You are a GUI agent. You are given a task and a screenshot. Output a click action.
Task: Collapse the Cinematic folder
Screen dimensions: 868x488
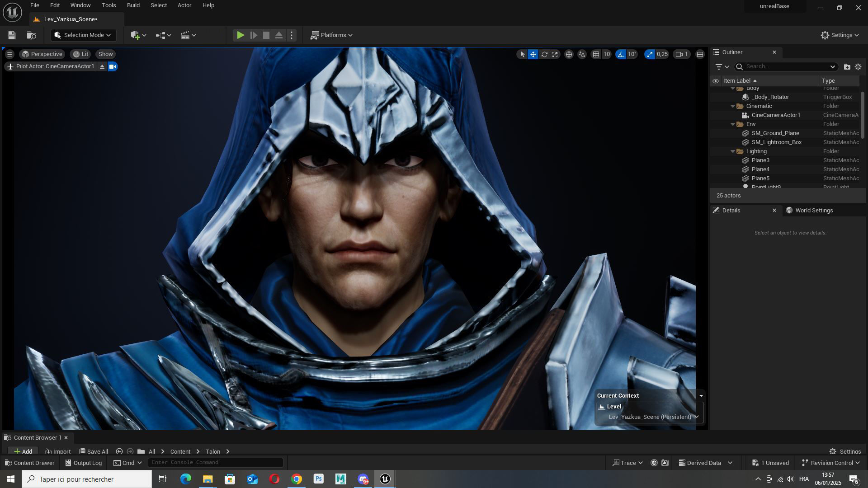pyautogui.click(x=733, y=106)
